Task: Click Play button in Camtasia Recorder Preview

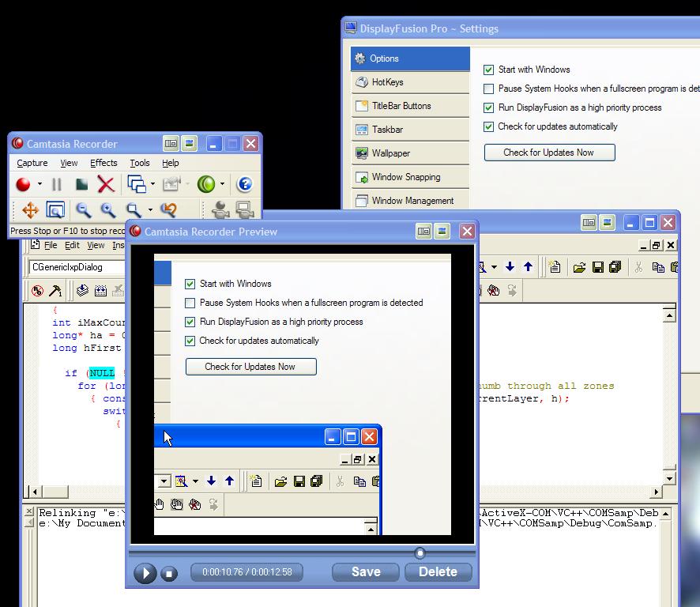Action: click(x=145, y=573)
